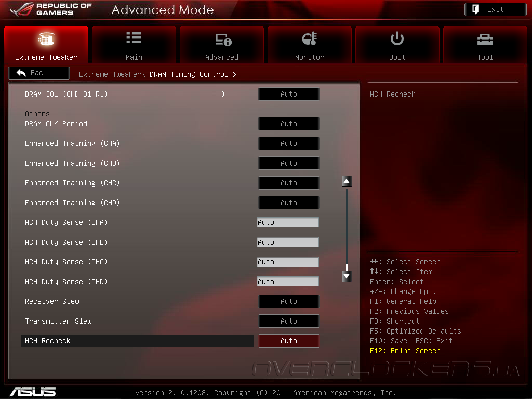Select the DRAM CLK Period label
Image resolution: width=532 pixels, height=399 pixels.
(x=56, y=124)
